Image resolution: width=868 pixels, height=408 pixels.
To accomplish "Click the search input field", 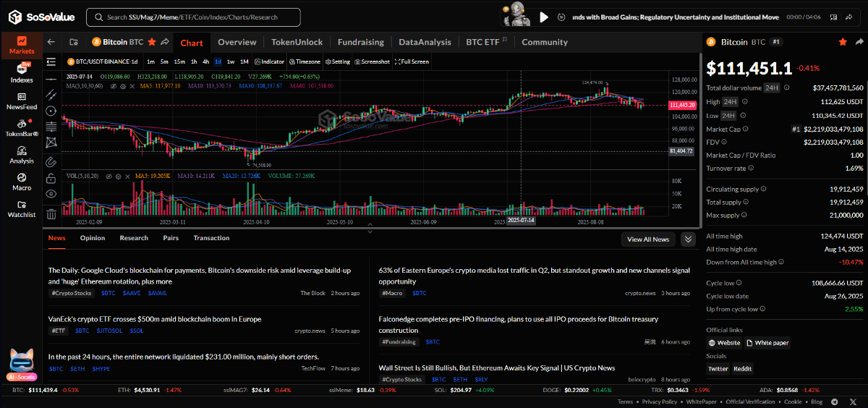I will 193,17.
